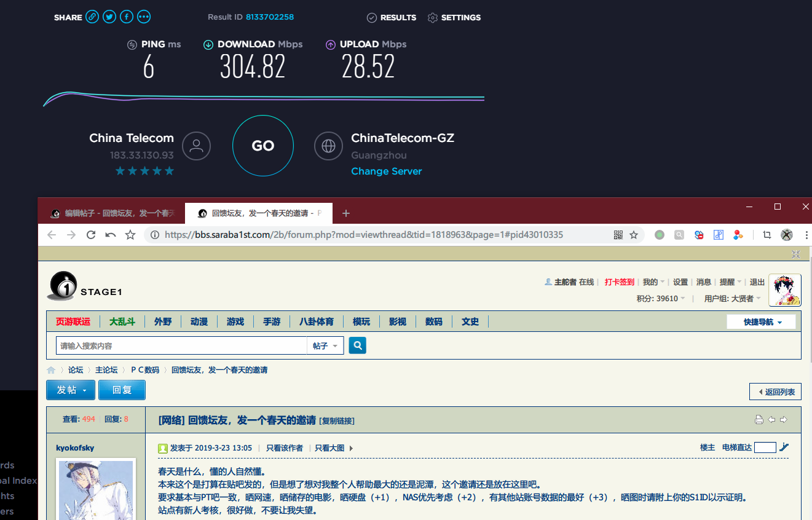Expand the 快捷导航 quick navigation dropdown
The width and height of the screenshot is (812, 520).
point(761,322)
